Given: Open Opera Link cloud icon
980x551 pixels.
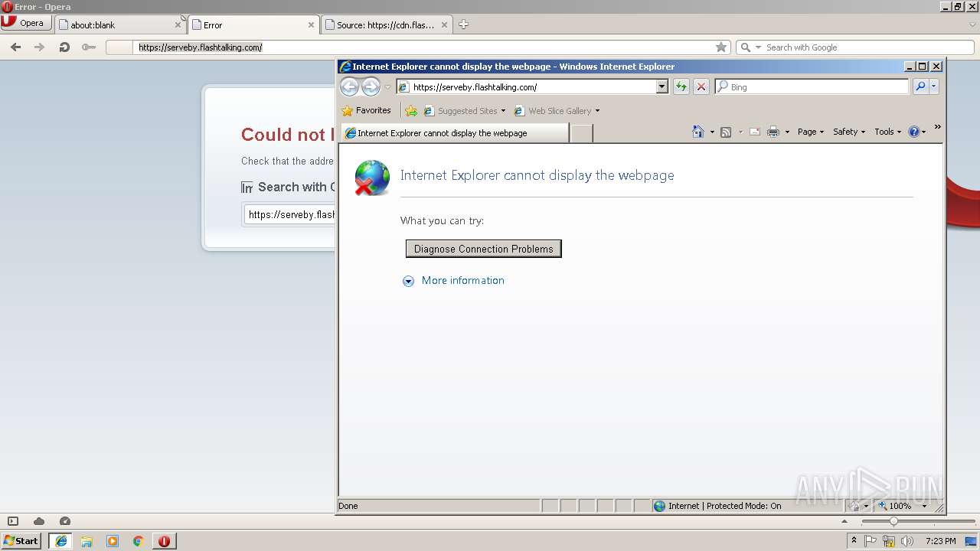Looking at the screenshot, I should pos(39,521).
